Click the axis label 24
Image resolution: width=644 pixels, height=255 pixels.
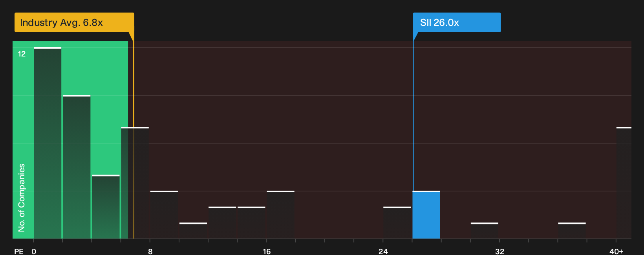point(383,251)
